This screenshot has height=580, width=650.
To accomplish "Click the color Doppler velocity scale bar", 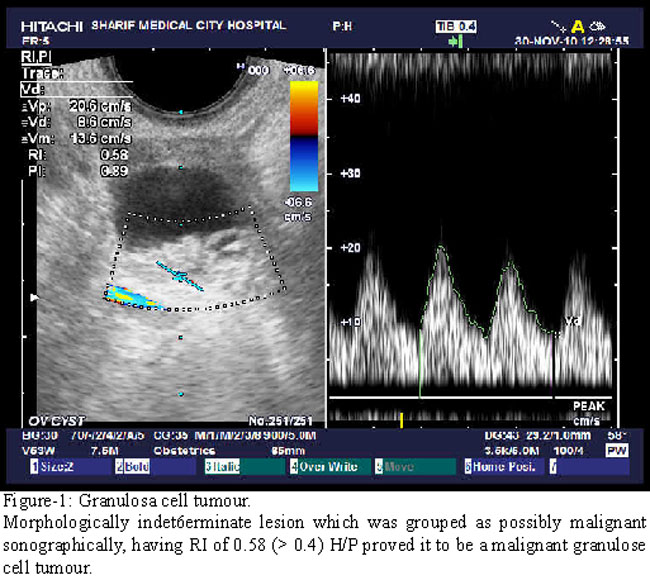I will (304, 135).
